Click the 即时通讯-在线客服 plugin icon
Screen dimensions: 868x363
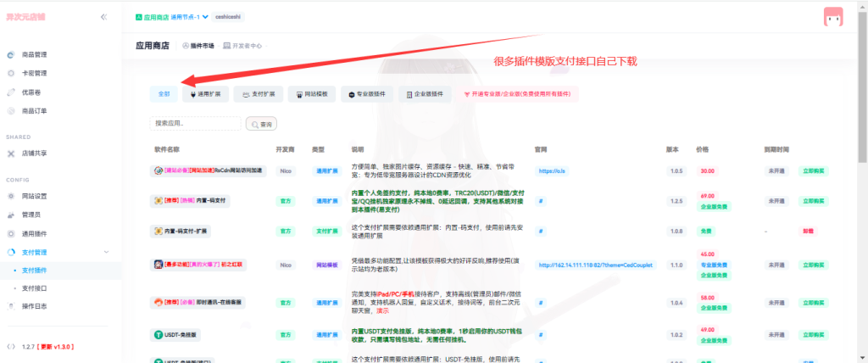[x=158, y=303]
